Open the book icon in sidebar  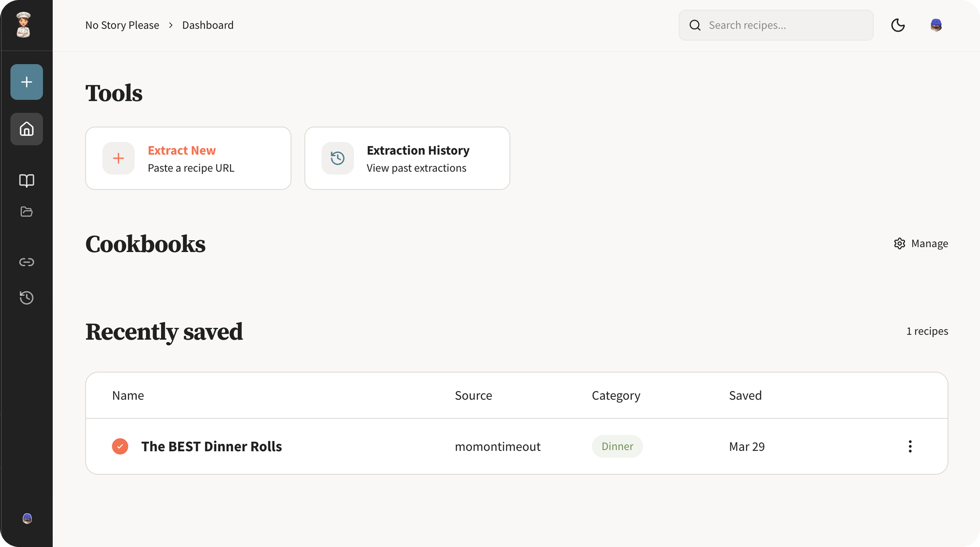[x=27, y=181]
